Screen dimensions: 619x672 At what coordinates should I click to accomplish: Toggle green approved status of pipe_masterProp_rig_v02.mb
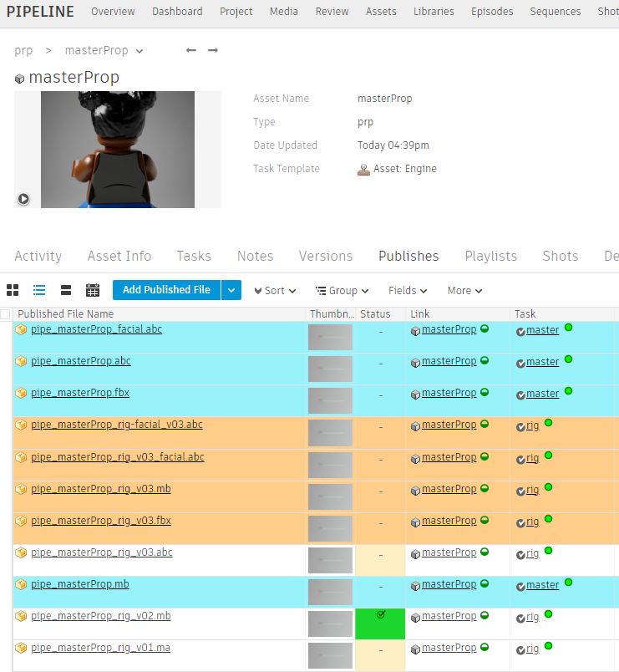380,624
